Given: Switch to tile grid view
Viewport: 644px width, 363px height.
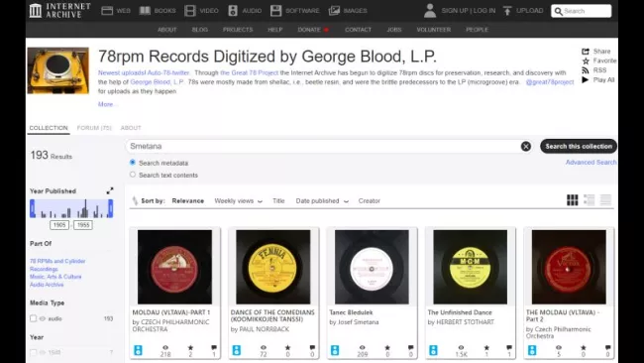Looking at the screenshot, I should 572,200.
